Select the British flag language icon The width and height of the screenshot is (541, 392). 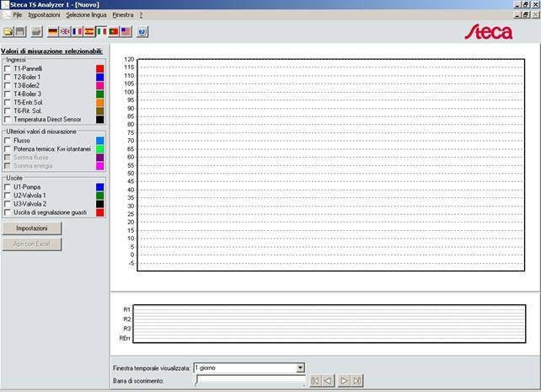pyautogui.click(x=65, y=32)
